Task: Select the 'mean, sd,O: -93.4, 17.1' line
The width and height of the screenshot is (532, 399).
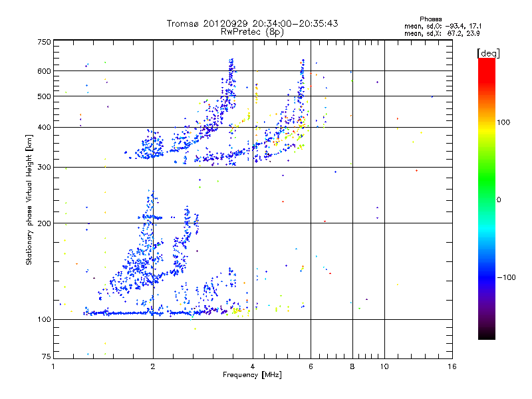Action: pyautogui.click(x=443, y=26)
